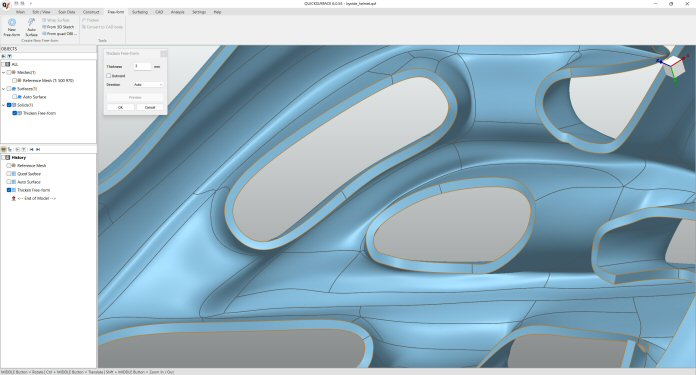Click Cancel in Thicken Free-form dialog
The image size is (696, 375).
click(x=150, y=107)
